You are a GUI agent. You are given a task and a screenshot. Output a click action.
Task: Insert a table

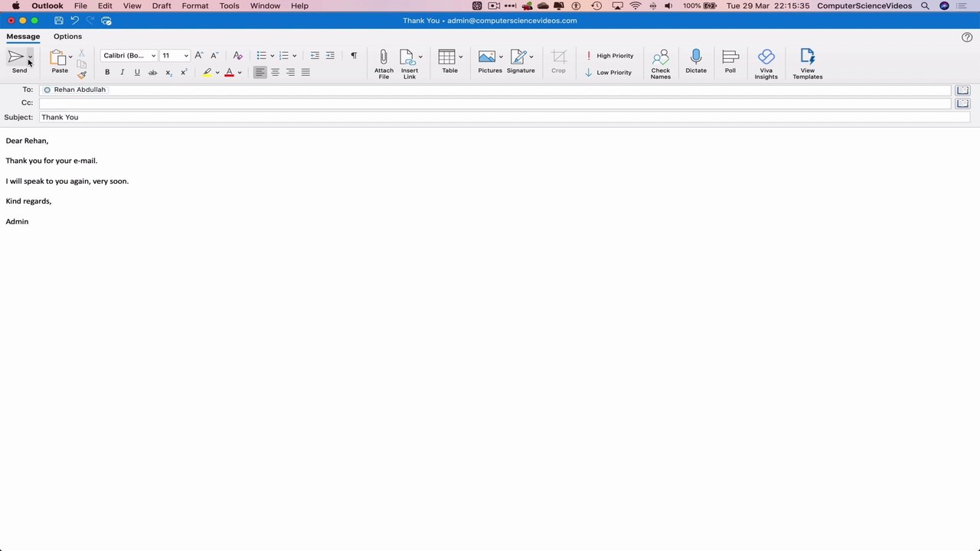click(449, 61)
